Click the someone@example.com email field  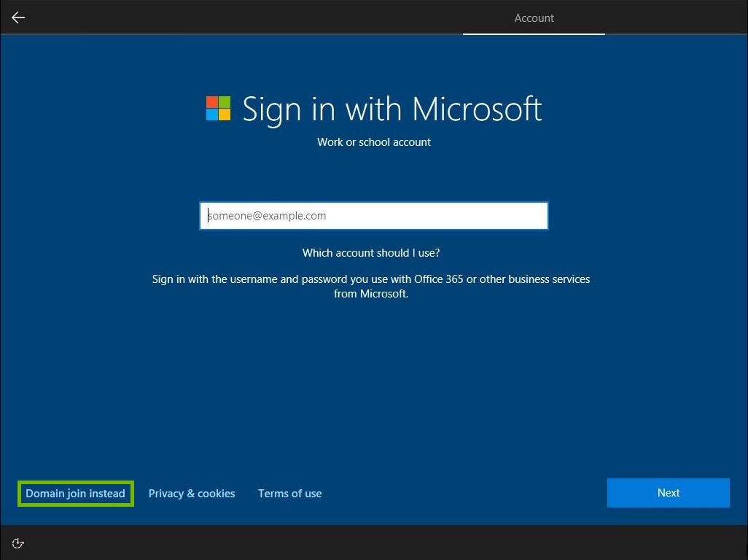coord(374,215)
